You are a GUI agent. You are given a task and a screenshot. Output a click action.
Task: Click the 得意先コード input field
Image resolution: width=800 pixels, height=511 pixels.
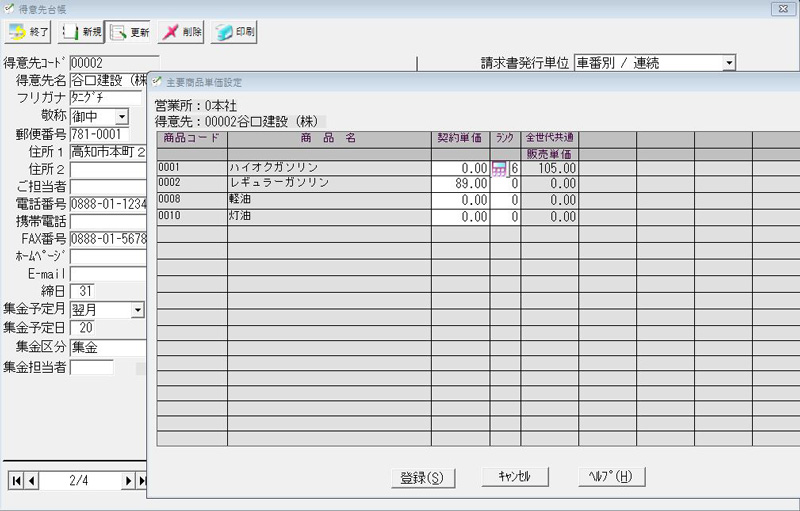[108, 63]
